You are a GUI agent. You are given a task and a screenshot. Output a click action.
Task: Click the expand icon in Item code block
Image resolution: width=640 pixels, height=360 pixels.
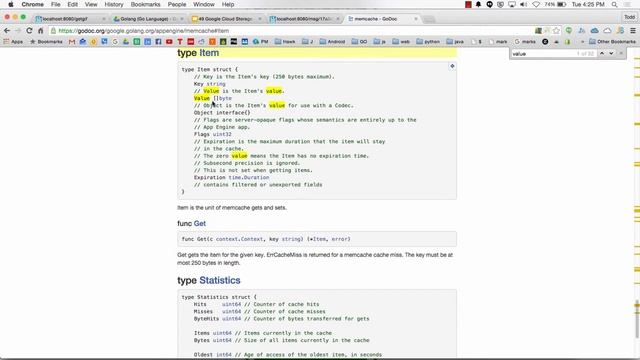[452, 66]
